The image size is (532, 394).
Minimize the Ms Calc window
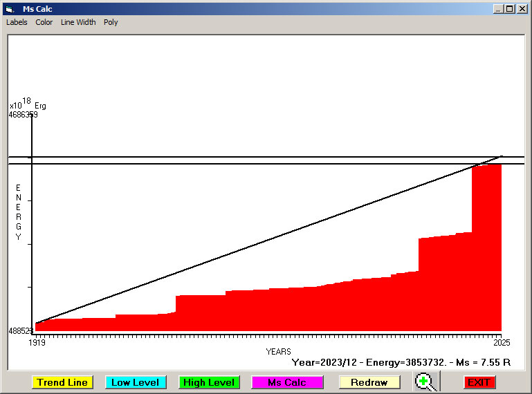tap(498, 9)
